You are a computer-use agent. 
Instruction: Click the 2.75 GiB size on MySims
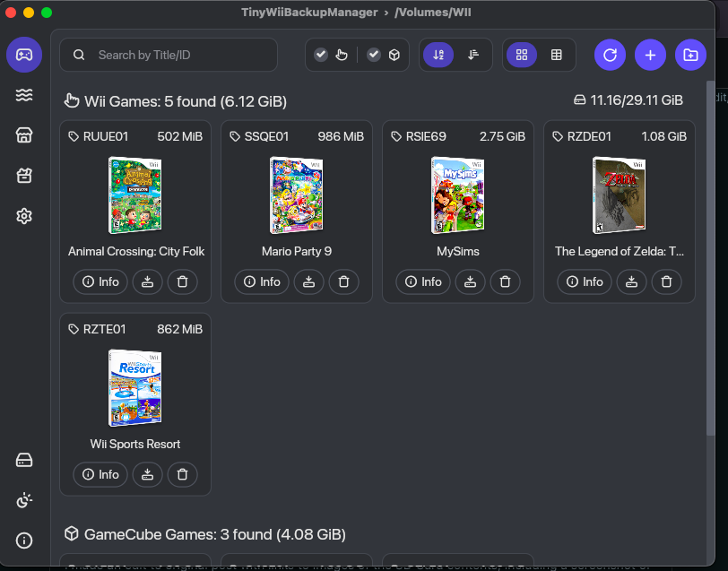click(x=502, y=136)
